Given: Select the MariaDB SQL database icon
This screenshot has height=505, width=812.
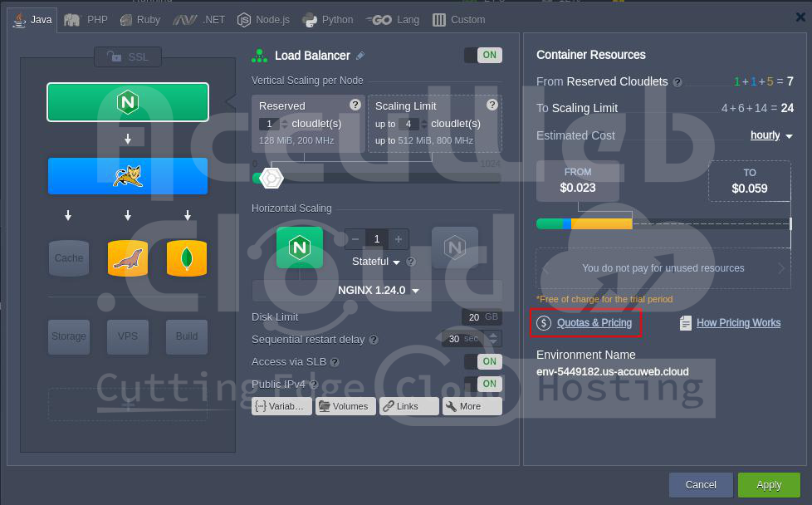Looking at the screenshot, I should click(x=128, y=258).
